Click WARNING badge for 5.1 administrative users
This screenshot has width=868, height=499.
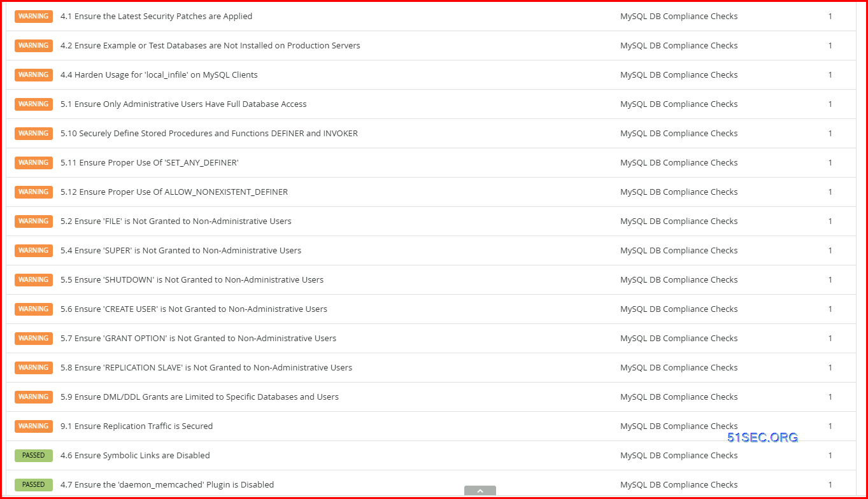point(34,104)
